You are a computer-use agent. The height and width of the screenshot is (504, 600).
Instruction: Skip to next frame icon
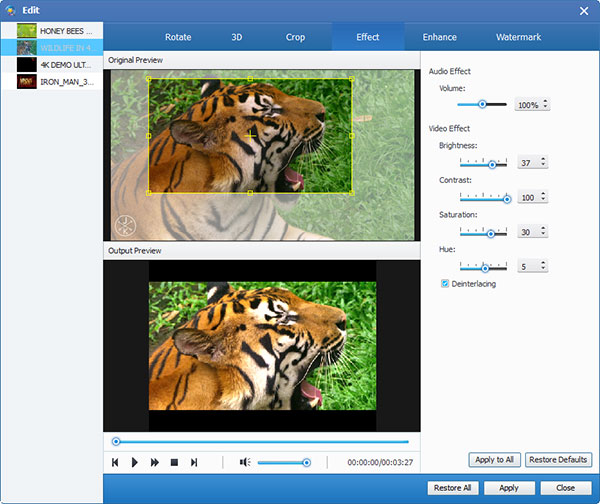coord(194,462)
